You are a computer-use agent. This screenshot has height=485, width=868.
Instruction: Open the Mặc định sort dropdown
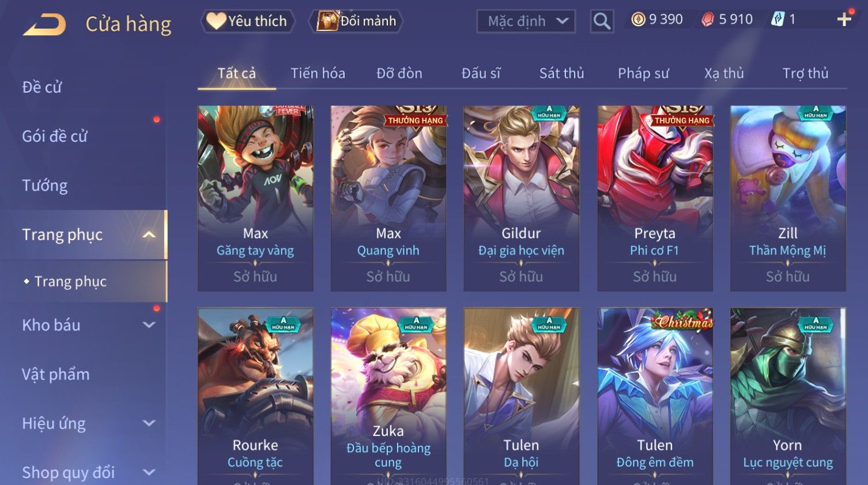[526, 21]
